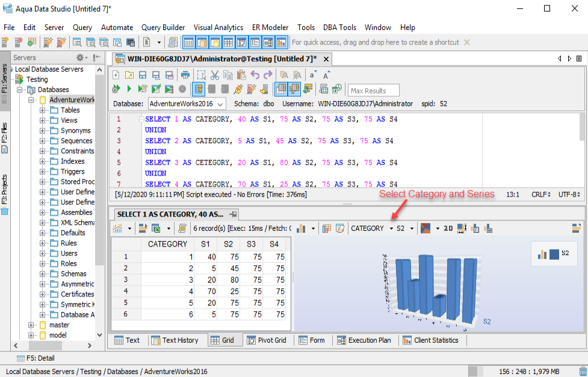Click the scissors Cut icon

215,75
